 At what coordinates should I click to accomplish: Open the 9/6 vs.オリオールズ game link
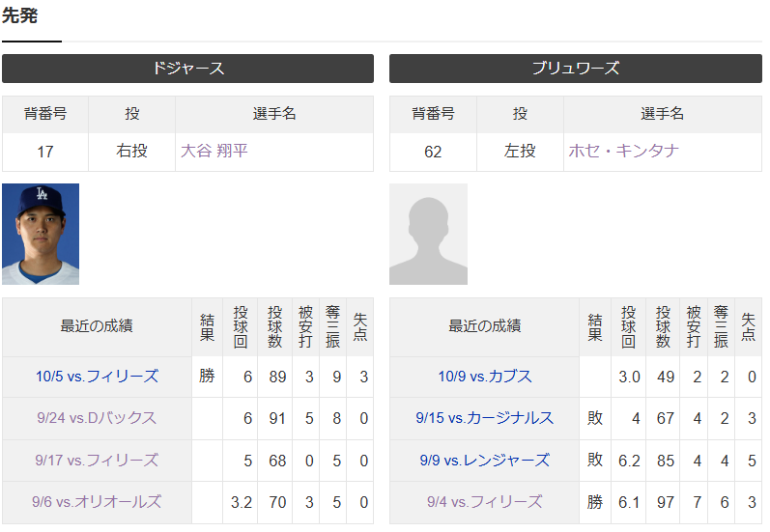click(96, 502)
